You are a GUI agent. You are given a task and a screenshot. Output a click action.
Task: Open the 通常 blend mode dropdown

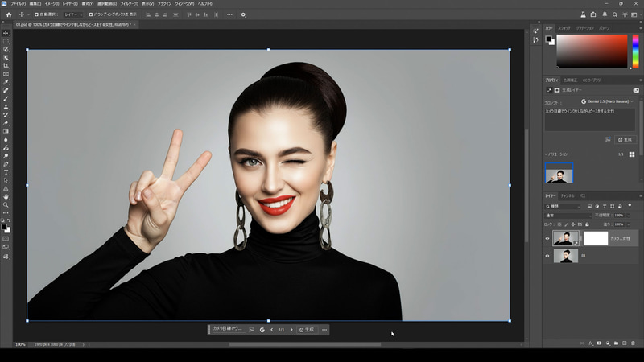[x=568, y=216]
